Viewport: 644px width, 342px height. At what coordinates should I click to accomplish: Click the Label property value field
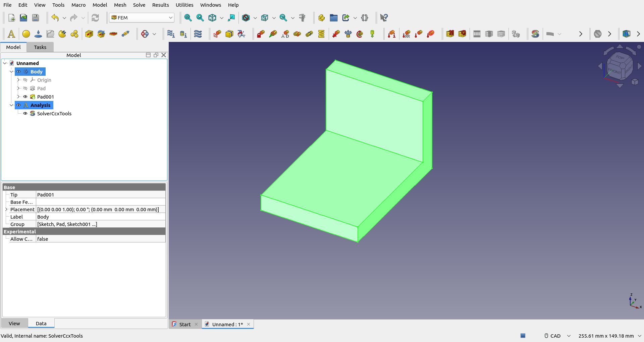pos(101,217)
